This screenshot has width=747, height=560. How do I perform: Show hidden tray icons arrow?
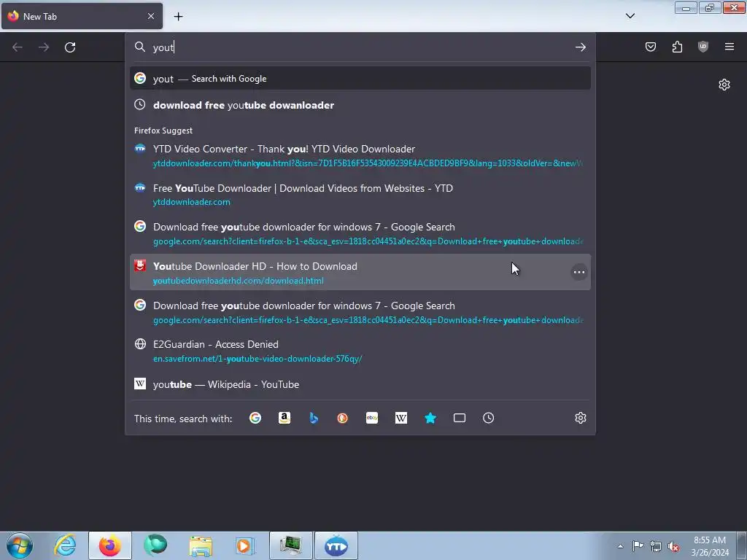click(620, 546)
